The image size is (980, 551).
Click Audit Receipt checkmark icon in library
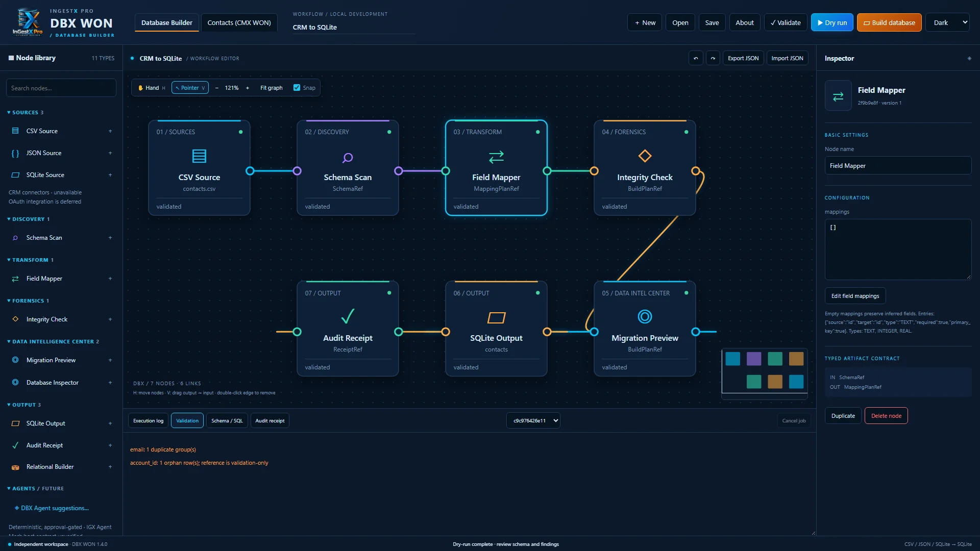[15, 445]
